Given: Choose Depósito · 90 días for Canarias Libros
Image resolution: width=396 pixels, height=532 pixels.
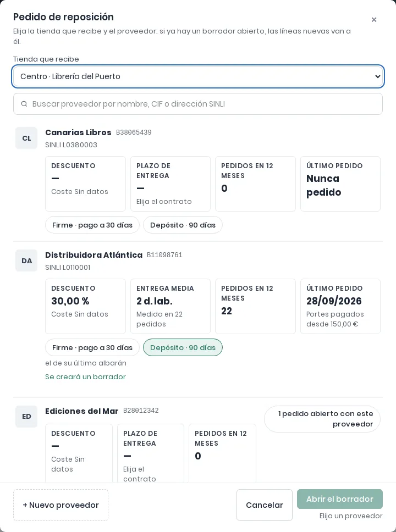Looking at the screenshot, I should click(x=183, y=225).
